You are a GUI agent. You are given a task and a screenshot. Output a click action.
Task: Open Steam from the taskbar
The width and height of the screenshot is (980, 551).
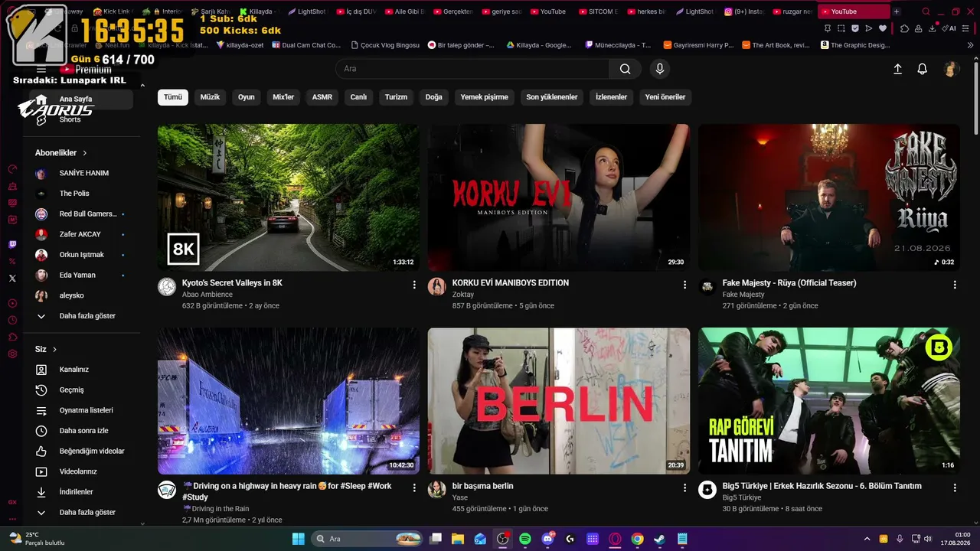point(659,539)
